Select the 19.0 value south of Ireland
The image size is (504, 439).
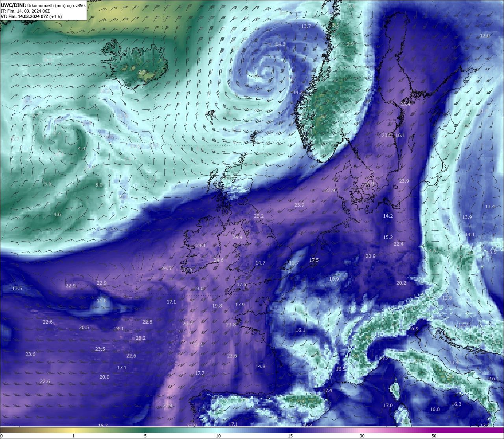[x=198, y=288]
